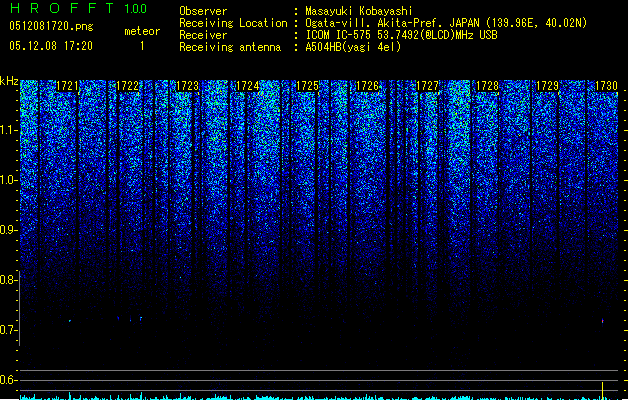Click the 0.8 frequency axis label
This screenshot has height=400, width=629.
pyautogui.click(x=8, y=280)
